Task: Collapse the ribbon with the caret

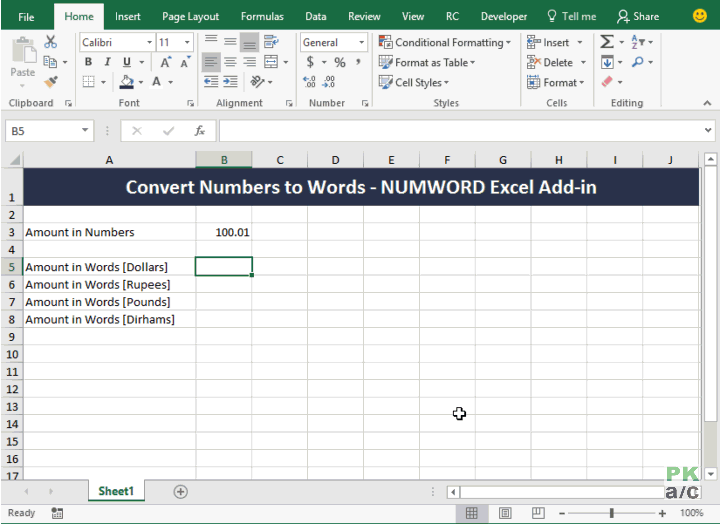Action: click(x=707, y=103)
